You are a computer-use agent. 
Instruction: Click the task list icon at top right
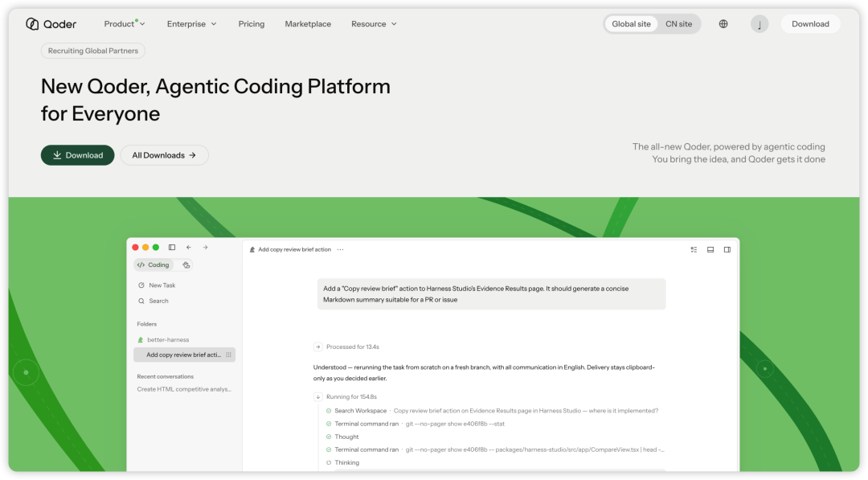[694, 250]
